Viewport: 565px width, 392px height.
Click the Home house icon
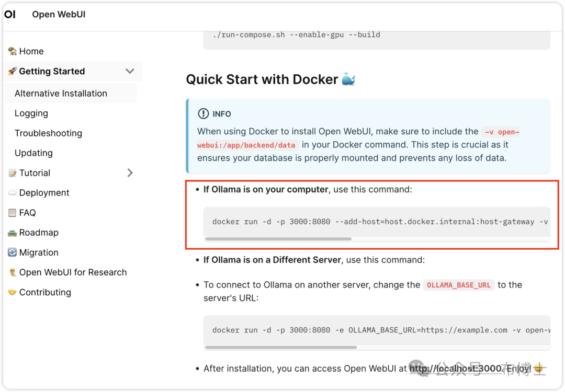click(x=12, y=51)
